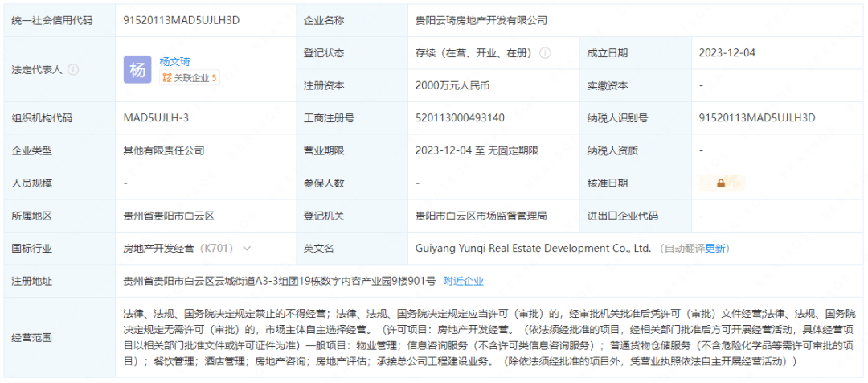Viewport: 868px width, 383px height.
Task: Click the purple 杨 avatar icon
Action: pyautogui.click(x=137, y=70)
